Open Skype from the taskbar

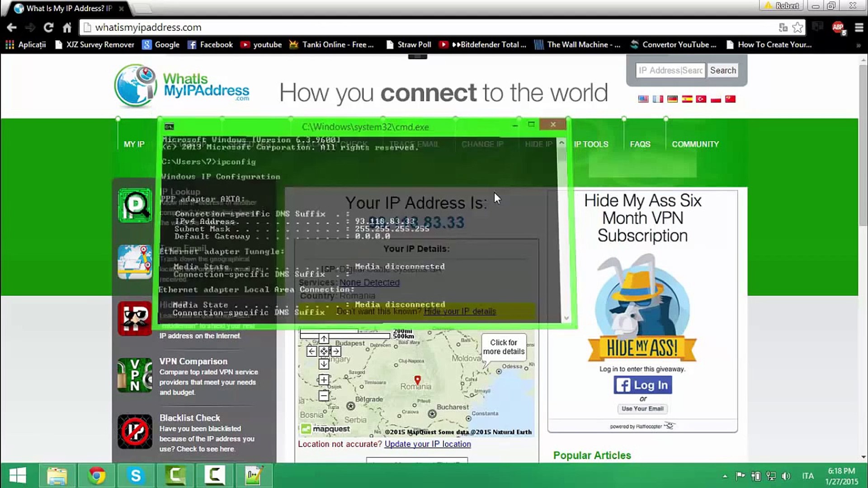tap(136, 475)
